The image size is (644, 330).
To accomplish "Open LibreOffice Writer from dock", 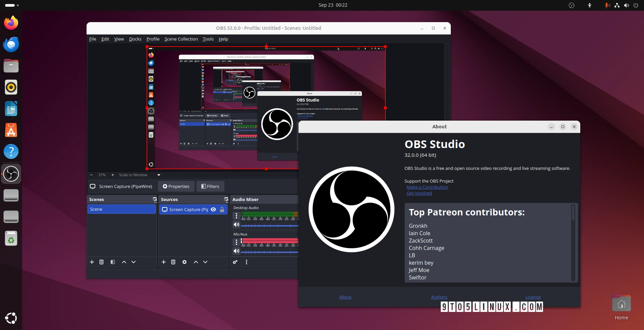I will (11, 109).
